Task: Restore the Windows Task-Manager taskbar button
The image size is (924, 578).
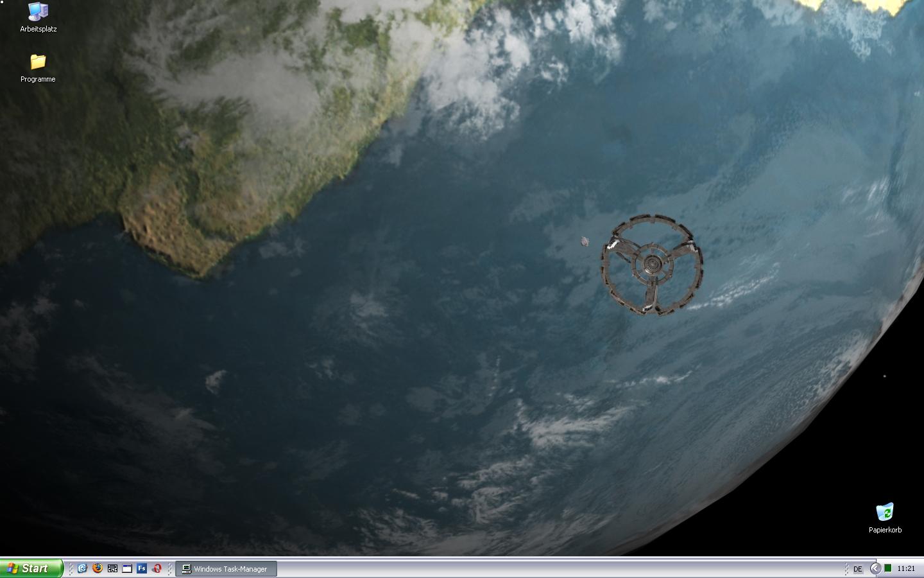Action: pyautogui.click(x=226, y=569)
